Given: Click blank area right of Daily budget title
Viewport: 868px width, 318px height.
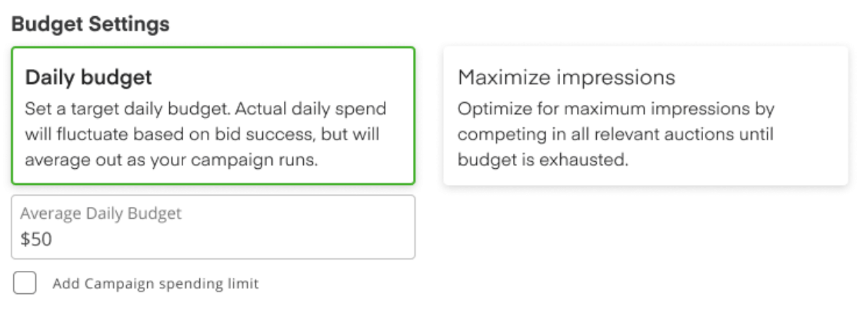Looking at the screenshot, I should click(282, 77).
